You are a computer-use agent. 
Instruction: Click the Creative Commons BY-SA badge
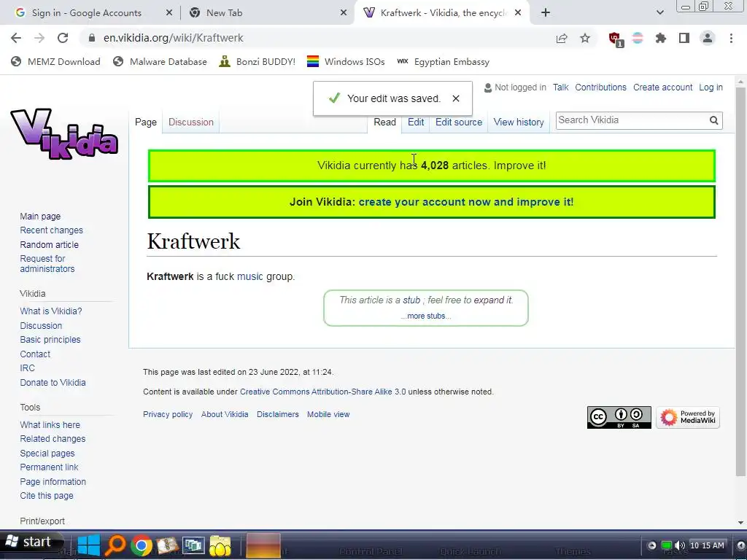[x=619, y=417]
